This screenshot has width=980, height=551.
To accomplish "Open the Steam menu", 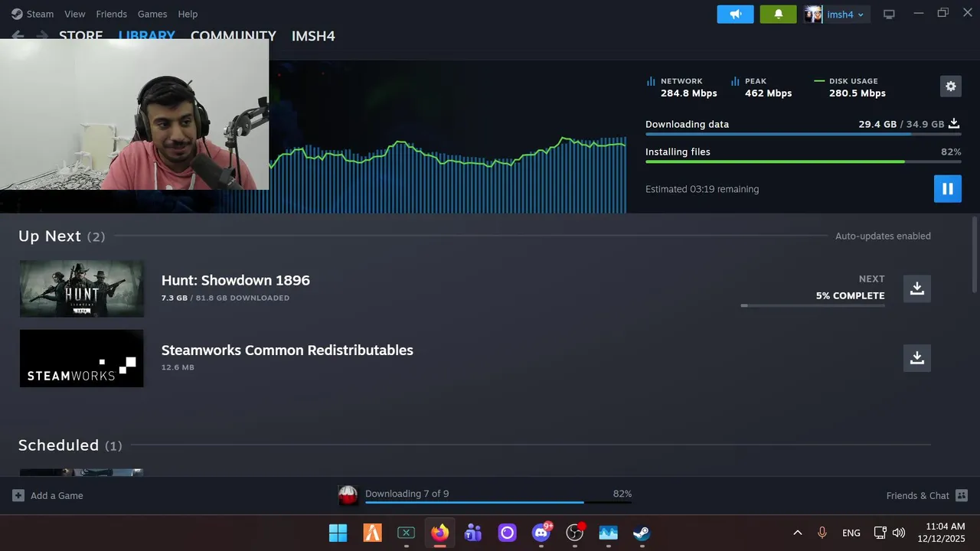I will (x=32, y=14).
